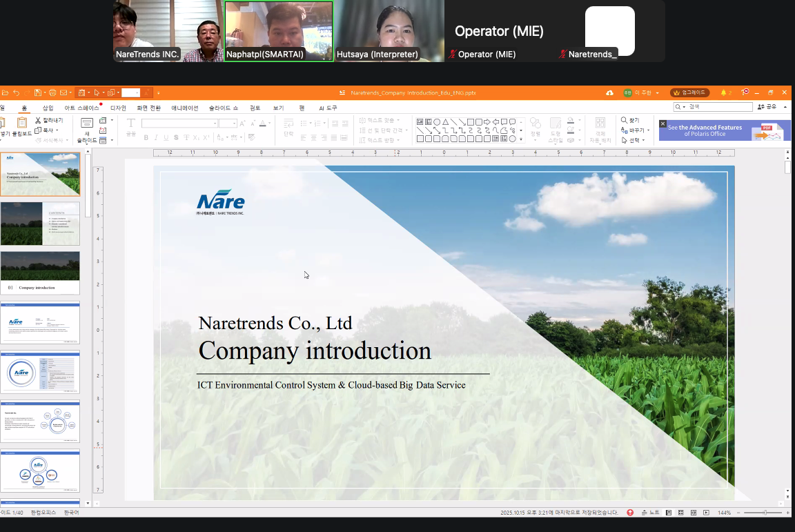Click the 새 슬라이드 (New Slide) icon

tap(87, 124)
